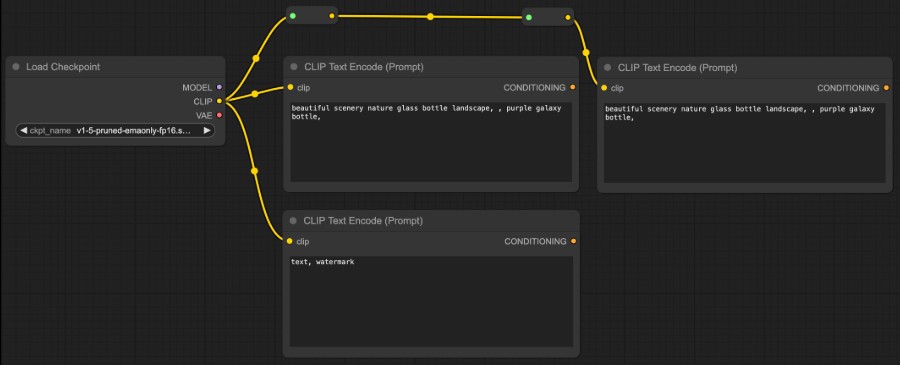Click CONDITIONING output of text, watermark node
The height and width of the screenshot is (365, 900).
573,242
